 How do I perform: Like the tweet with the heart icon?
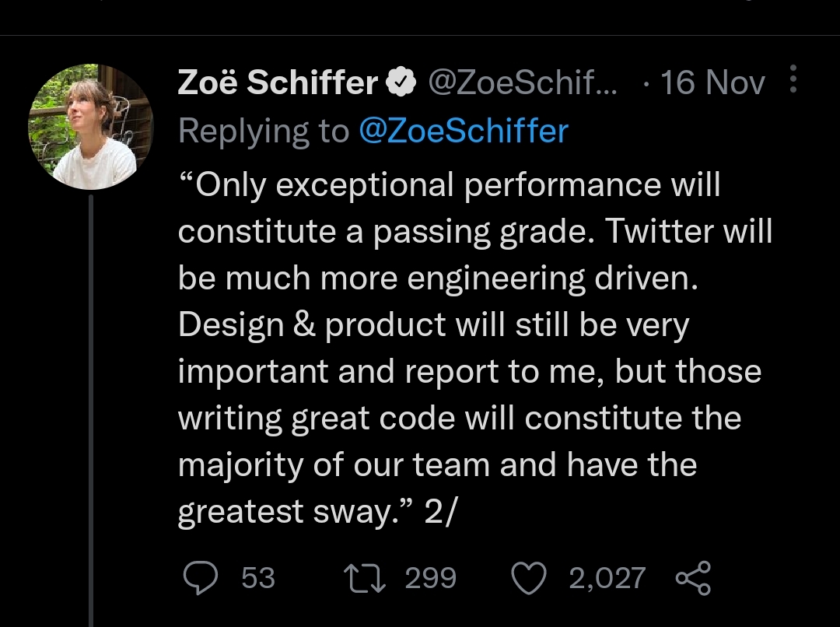(529, 578)
